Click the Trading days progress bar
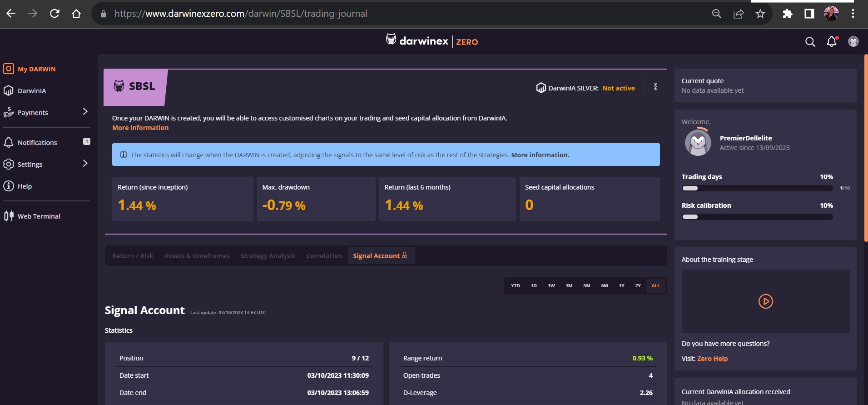868x405 pixels. click(x=757, y=188)
